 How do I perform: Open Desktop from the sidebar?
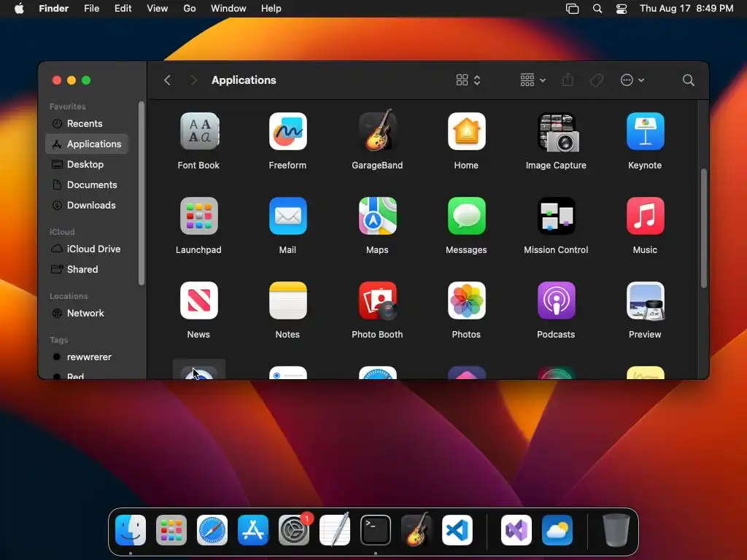87,164
